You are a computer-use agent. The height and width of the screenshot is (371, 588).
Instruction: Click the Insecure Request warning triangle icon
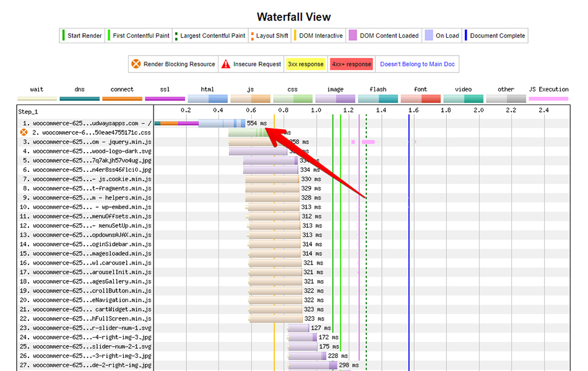point(225,64)
